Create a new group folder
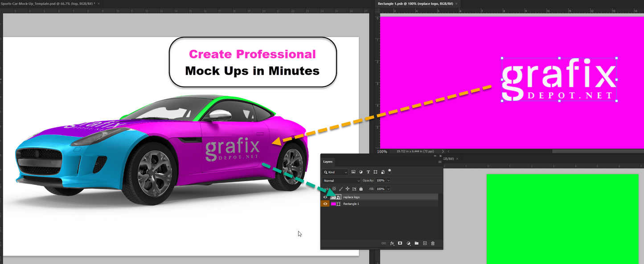Image resolution: width=644 pixels, height=264 pixels. [x=417, y=244]
